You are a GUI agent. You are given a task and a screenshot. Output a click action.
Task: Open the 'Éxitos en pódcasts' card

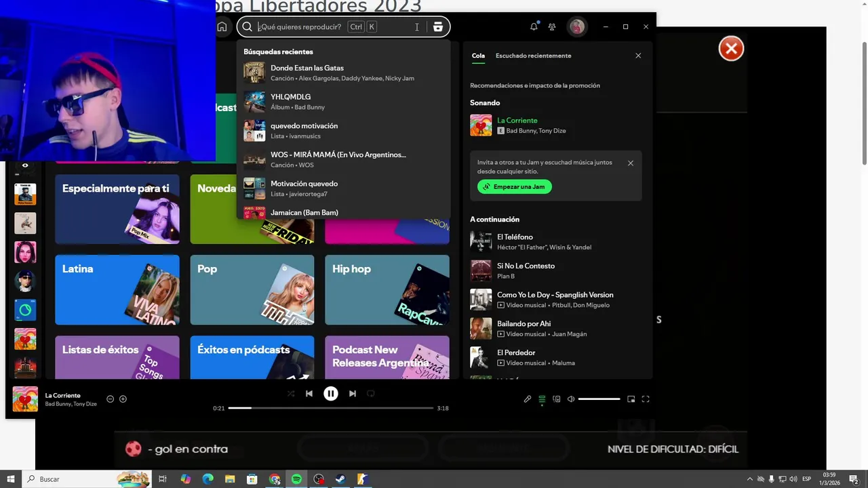(252, 357)
